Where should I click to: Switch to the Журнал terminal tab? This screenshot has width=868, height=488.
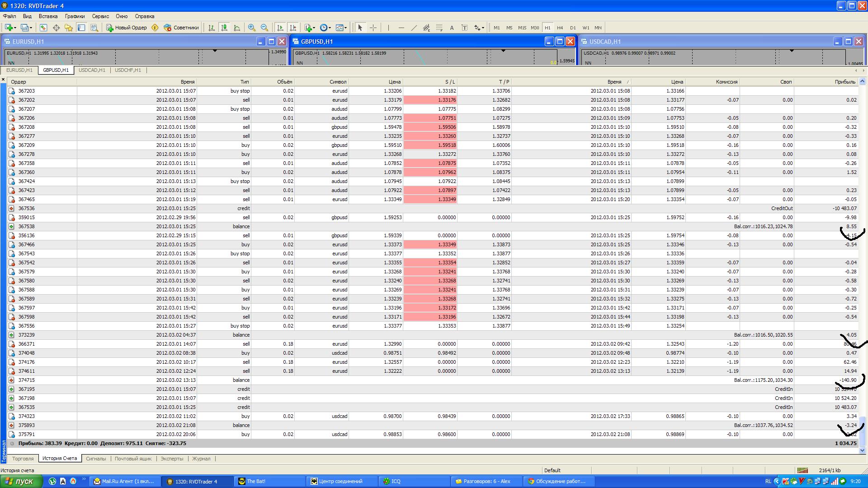point(201,459)
